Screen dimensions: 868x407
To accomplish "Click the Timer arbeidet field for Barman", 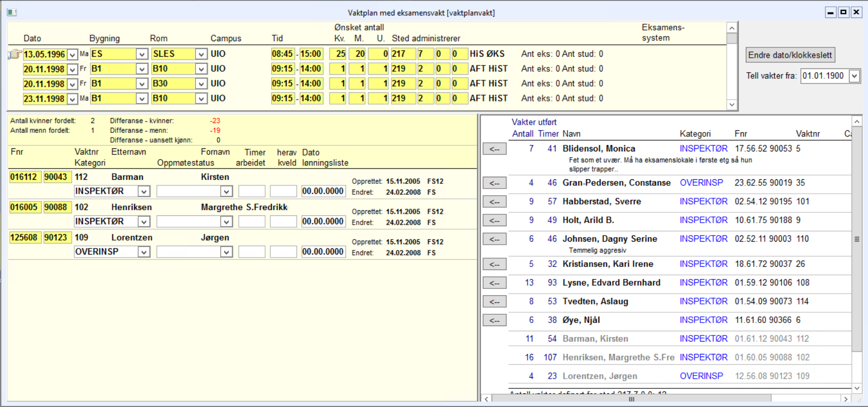I will coord(252,192).
